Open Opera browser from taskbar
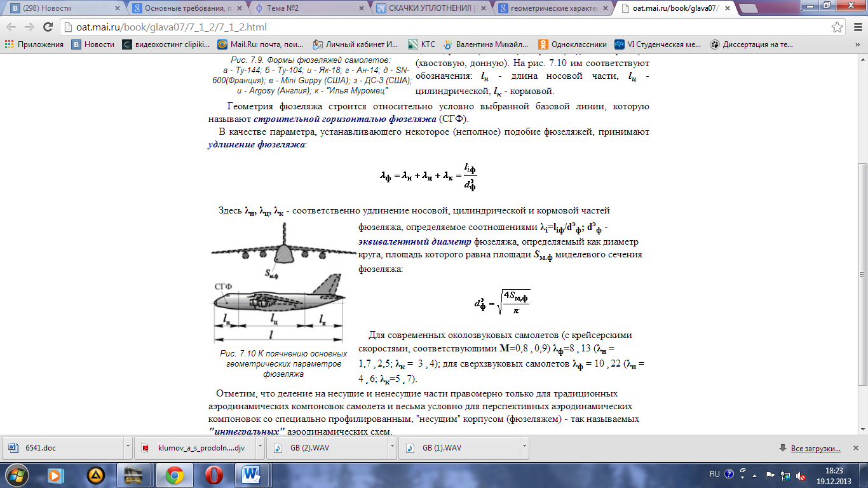Viewport: 868px width, 488px height. [x=215, y=474]
